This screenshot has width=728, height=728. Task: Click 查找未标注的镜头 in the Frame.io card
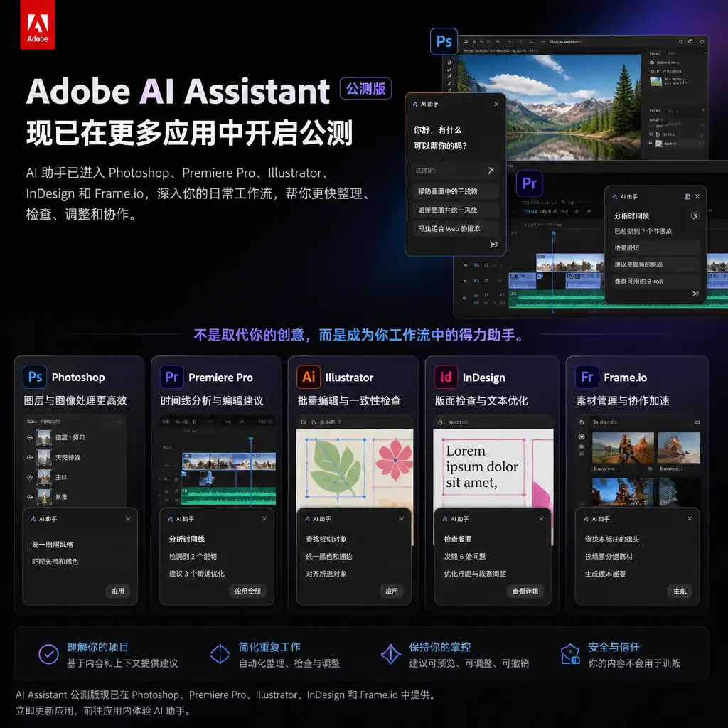click(x=612, y=539)
